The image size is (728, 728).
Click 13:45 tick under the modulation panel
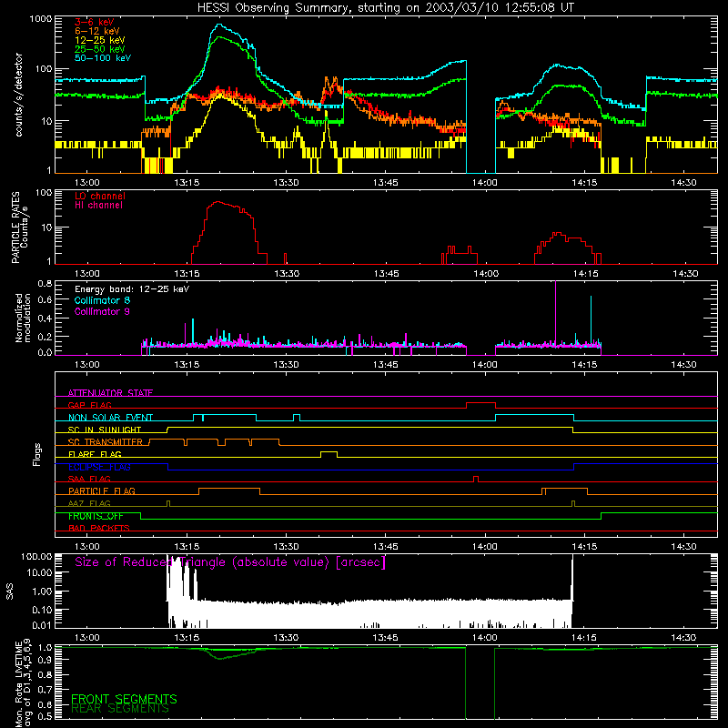(385, 365)
